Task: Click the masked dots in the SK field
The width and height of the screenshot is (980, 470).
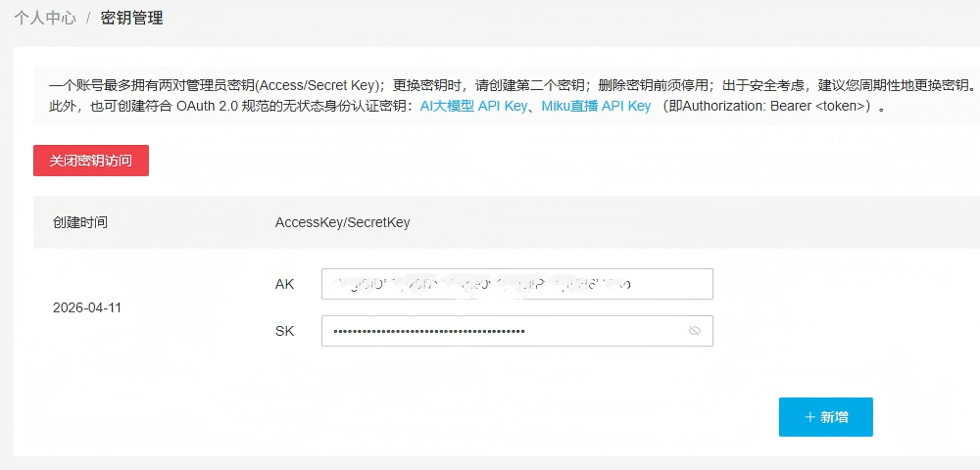Action: point(429,331)
